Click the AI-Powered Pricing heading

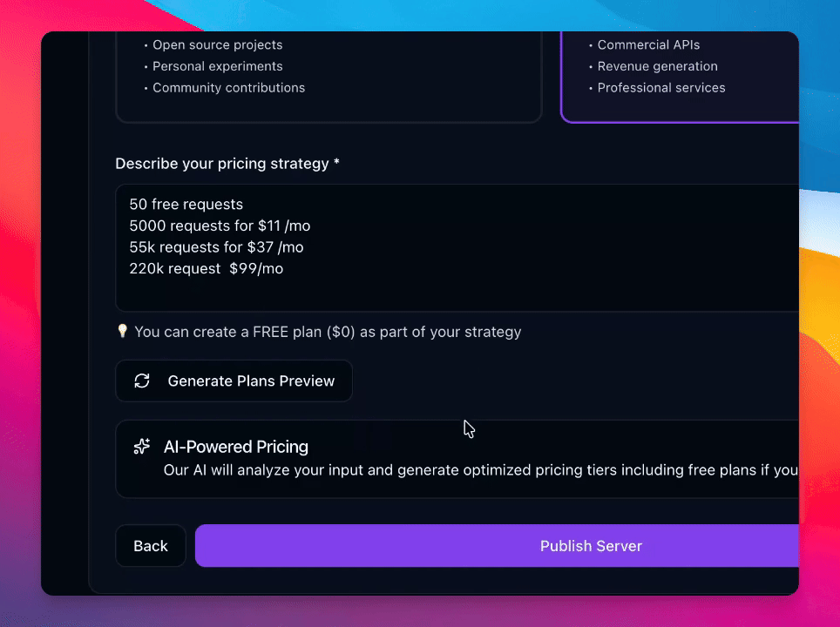coord(236,447)
